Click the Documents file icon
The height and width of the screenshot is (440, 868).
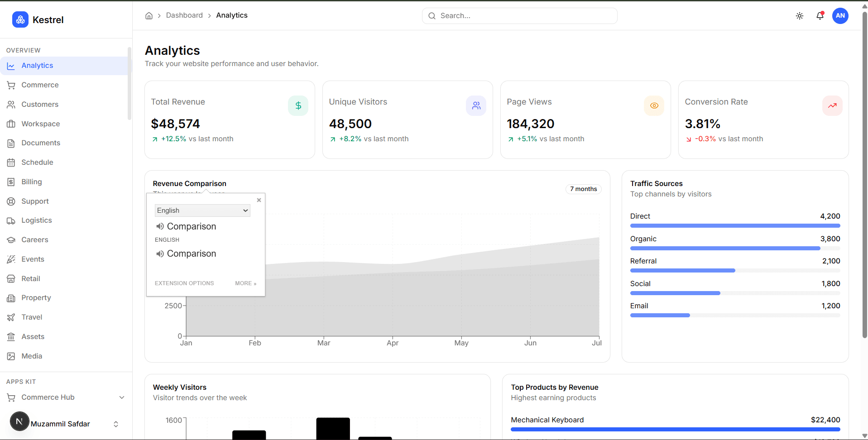point(11,143)
